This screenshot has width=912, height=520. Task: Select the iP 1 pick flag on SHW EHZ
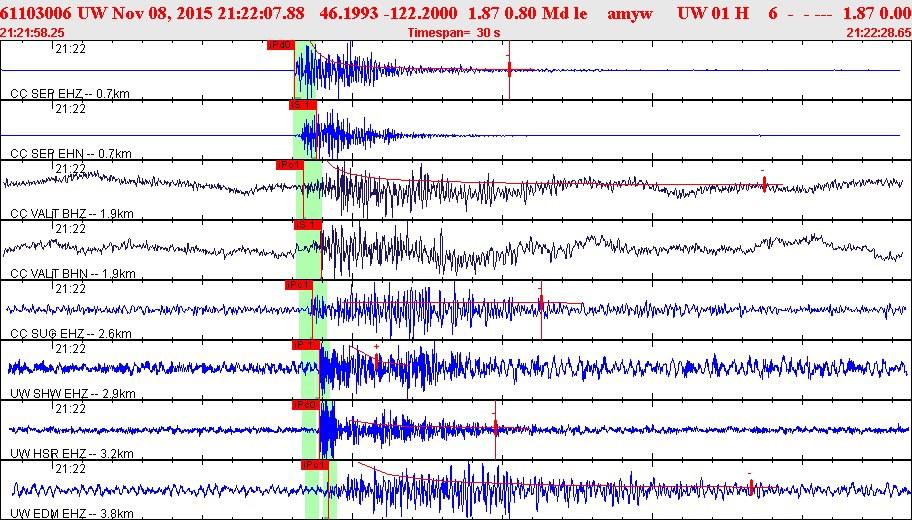(305, 344)
